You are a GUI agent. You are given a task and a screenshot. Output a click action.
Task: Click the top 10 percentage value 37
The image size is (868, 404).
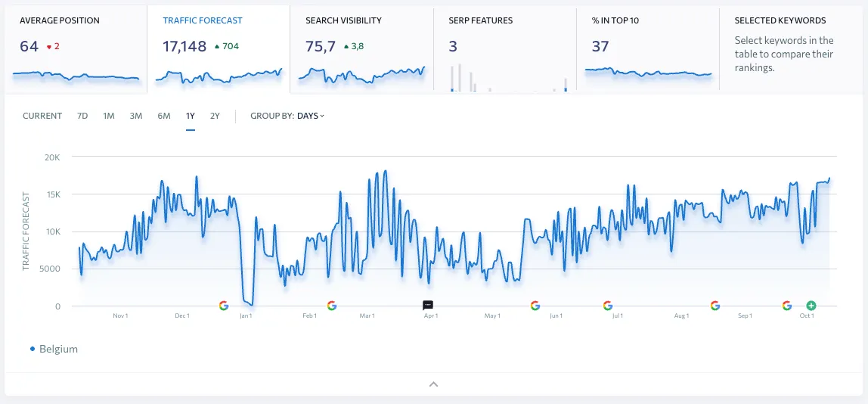pyautogui.click(x=600, y=46)
